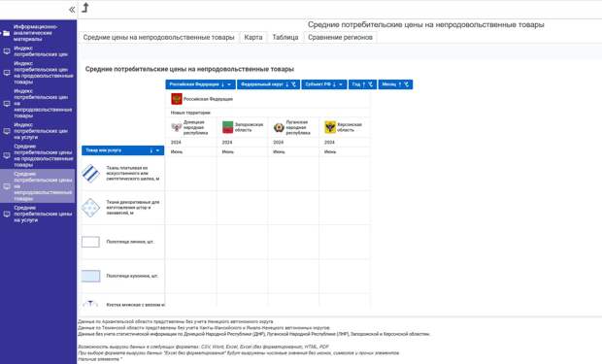Click the Новые территории header cell
Image resolution: width=602 pixels, height=364 pixels.
tap(268, 113)
